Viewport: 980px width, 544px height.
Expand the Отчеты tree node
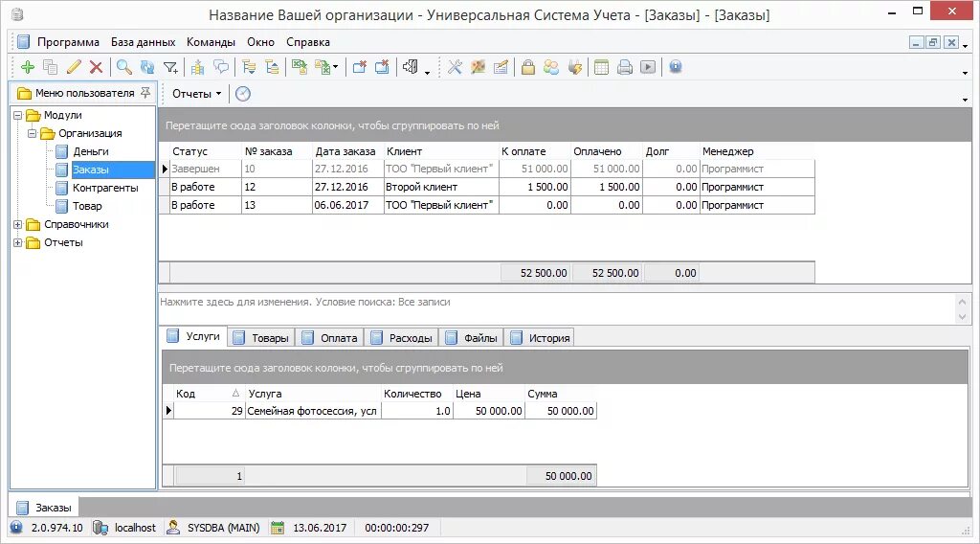point(17,242)
